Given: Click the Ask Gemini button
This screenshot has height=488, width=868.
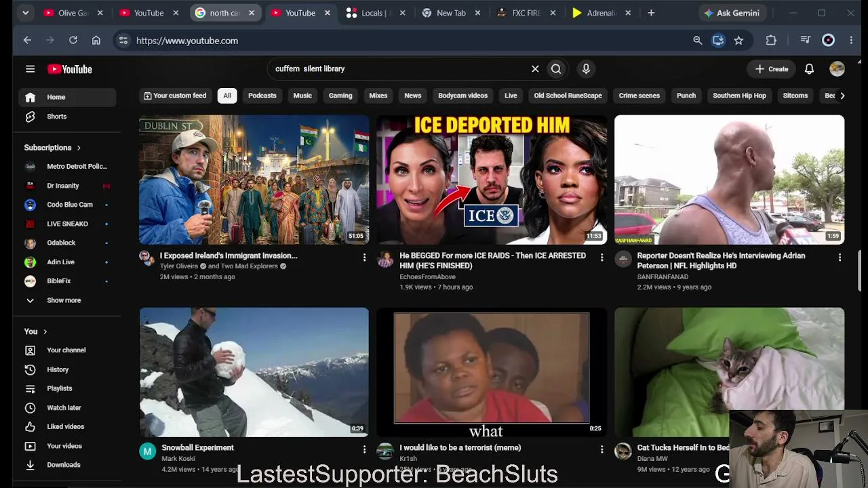Looking at the screenshot, I should pos(732,13).
